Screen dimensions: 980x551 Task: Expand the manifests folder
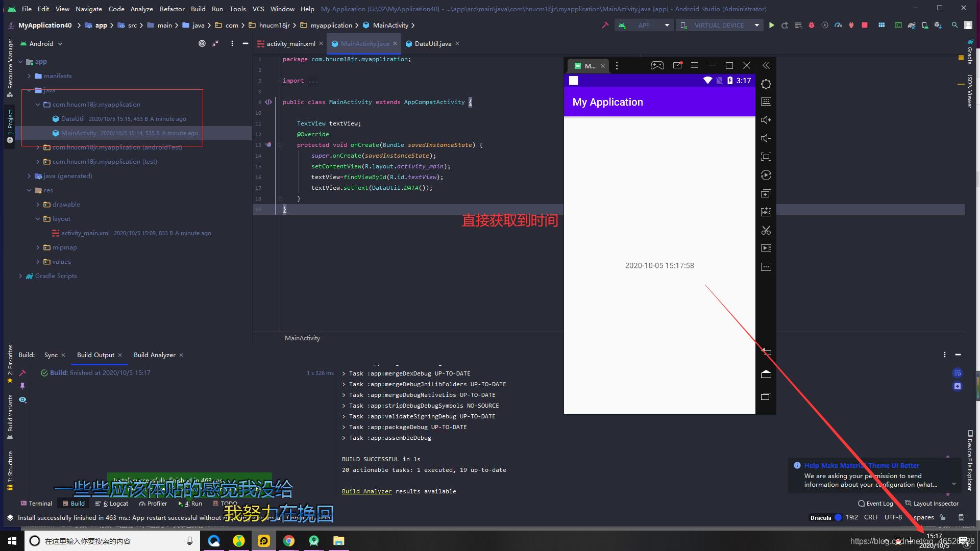(x=29, y=76)
